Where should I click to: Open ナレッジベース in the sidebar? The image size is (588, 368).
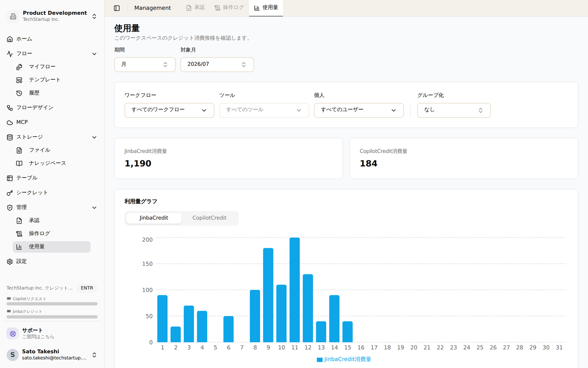(51, 164)
